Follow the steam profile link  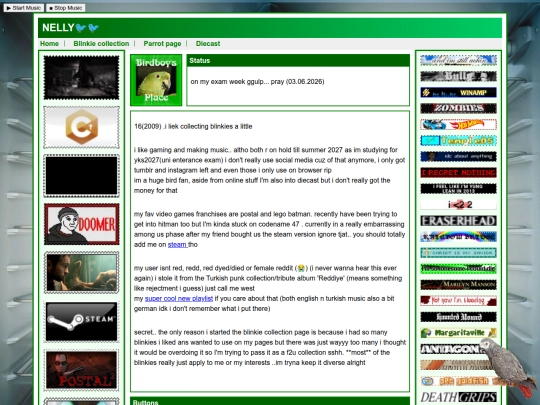[x=177, y=245]
